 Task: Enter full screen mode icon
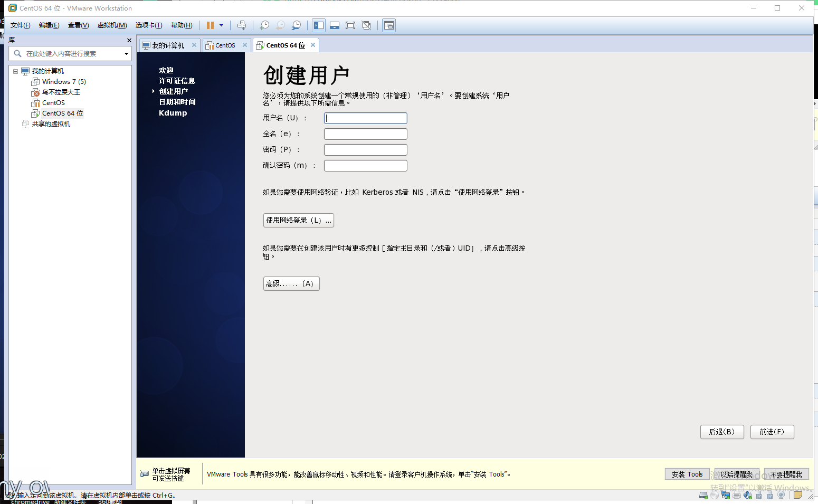click(x=350, y=25)
